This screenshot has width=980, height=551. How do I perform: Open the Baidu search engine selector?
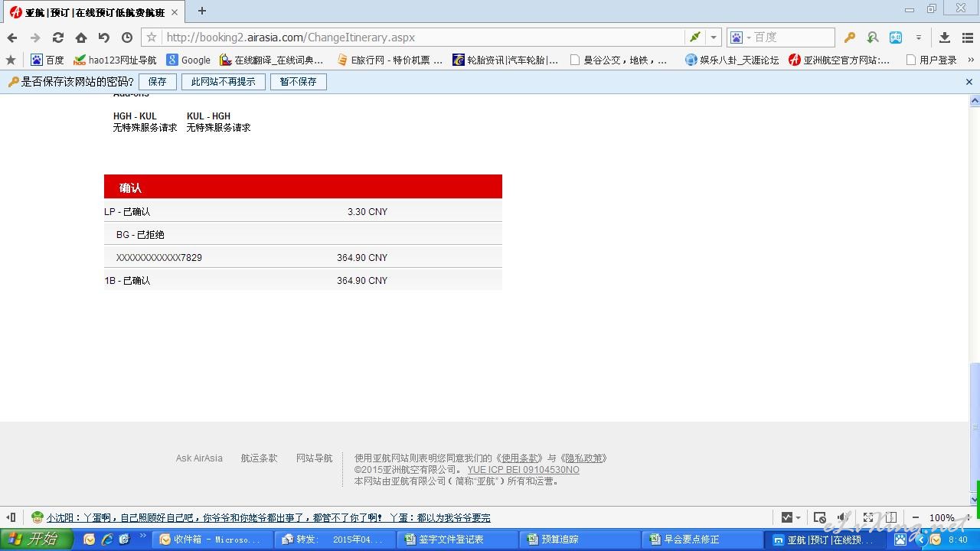tap(740, 37)
